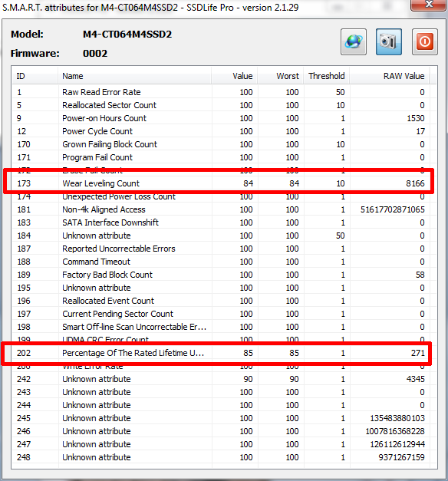The height and width of the screenshot is (481, 448).
Task: Click the model name M4-CT064M4SSD2
Action: [127, 34]
